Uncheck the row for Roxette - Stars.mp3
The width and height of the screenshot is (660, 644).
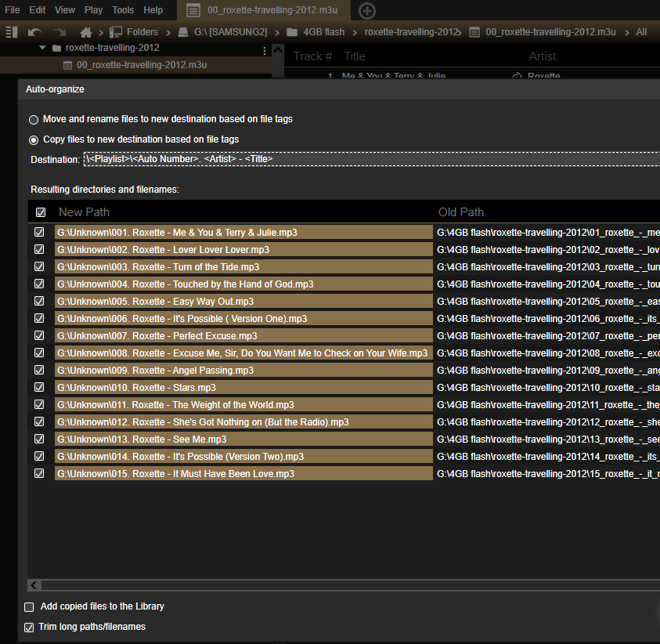[40, 388]
